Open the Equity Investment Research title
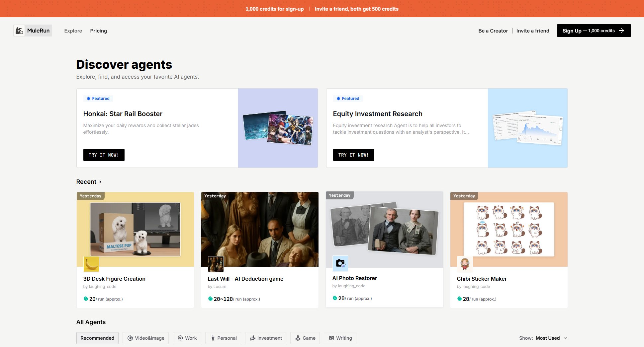Screen dimensions: 644x347 pyautogui.click(x=378, y=114)
